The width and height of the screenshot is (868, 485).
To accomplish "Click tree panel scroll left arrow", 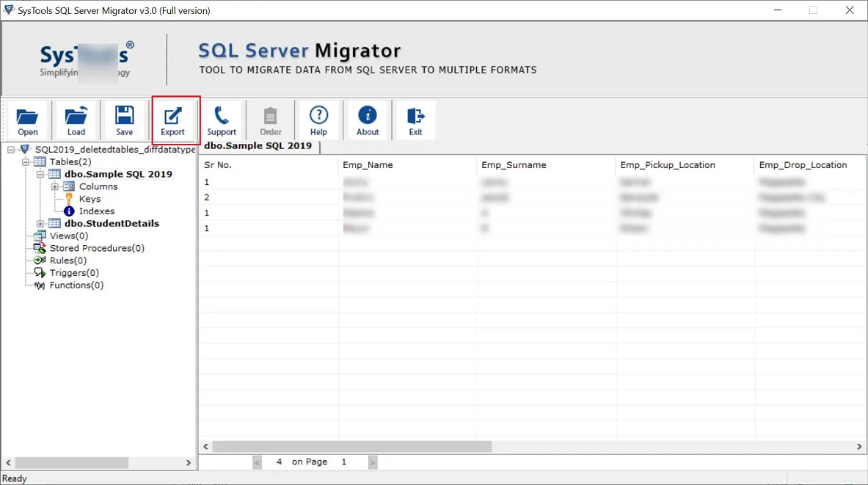I will pos(8,462).
